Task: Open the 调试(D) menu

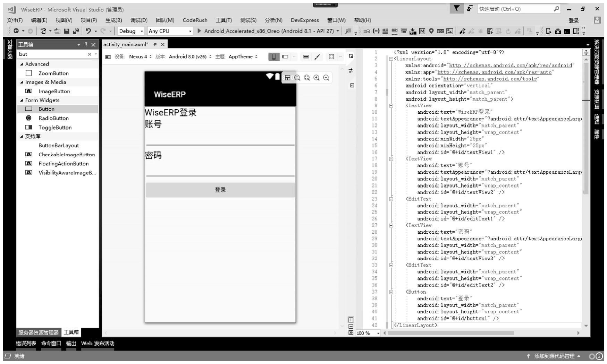Action: [139, 20]
